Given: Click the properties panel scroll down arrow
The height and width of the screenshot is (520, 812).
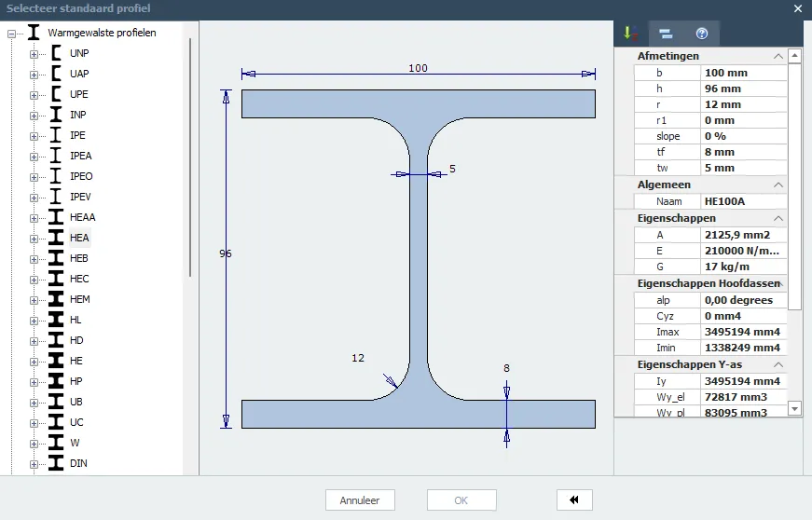Looking at the screenshot, I should [794, 408].
